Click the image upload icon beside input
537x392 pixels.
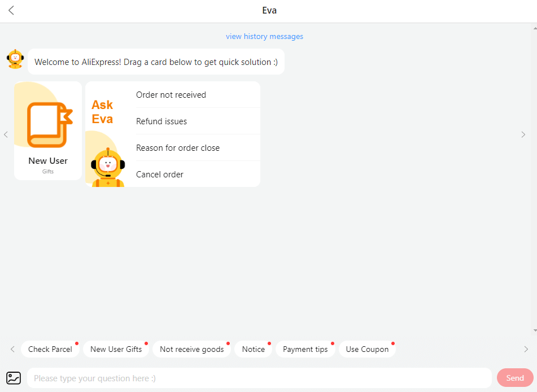click(14, 378)
